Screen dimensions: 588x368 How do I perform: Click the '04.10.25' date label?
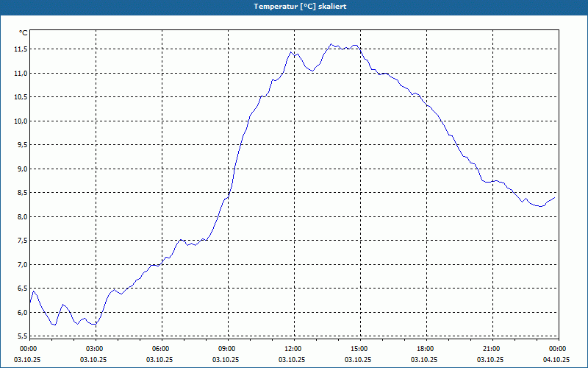[x=556, y=359]
